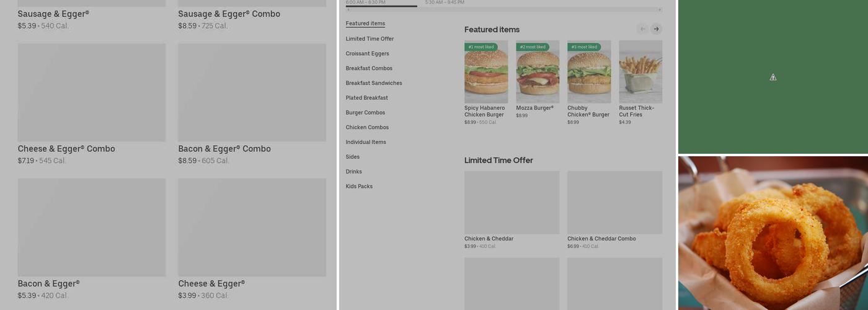Viewport: 868px width, 310px height.
Task: Open the onion rings photo
Action: coord(773,233)
